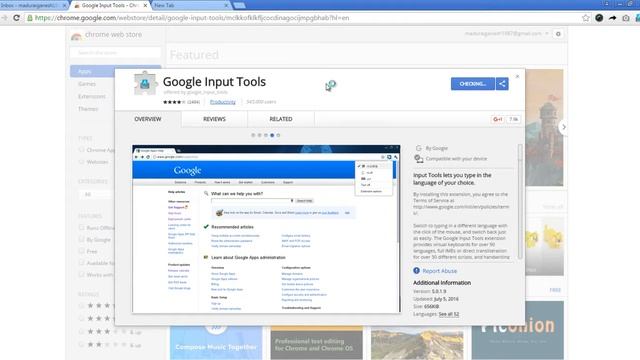This screenshot has height=360, width=640.
Task: Select the fifth screenshot carousel dot
Action: (278, 135)
